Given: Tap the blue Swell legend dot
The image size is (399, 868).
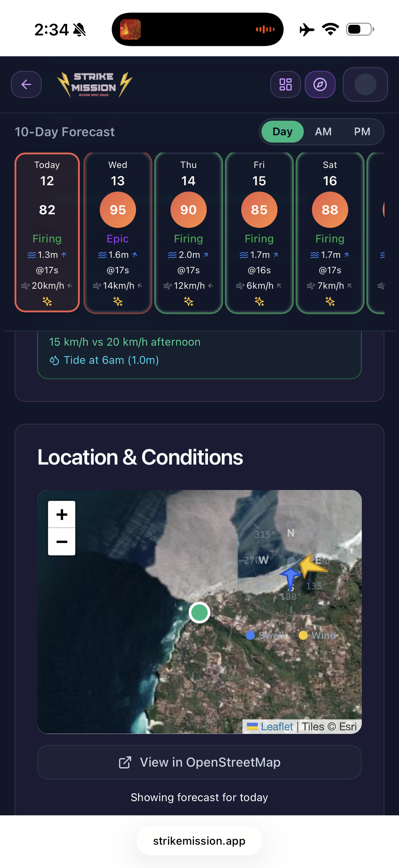Looking at the screenshot, I should click(250, 635).
